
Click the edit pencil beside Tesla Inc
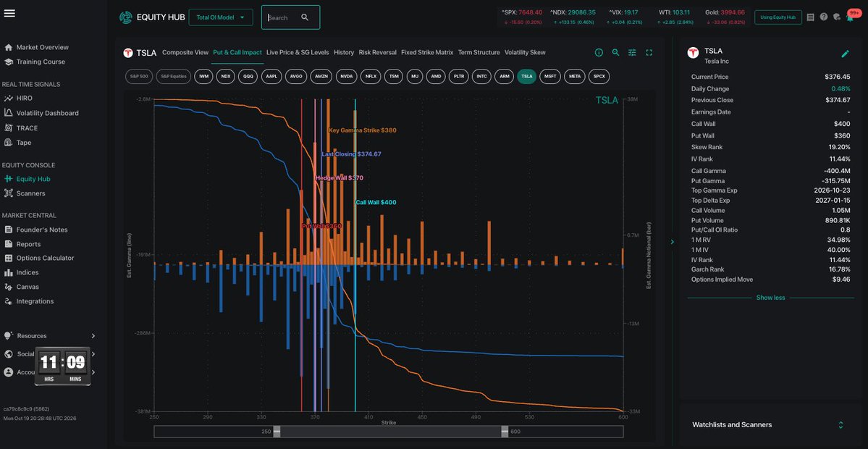coord(845,54)
